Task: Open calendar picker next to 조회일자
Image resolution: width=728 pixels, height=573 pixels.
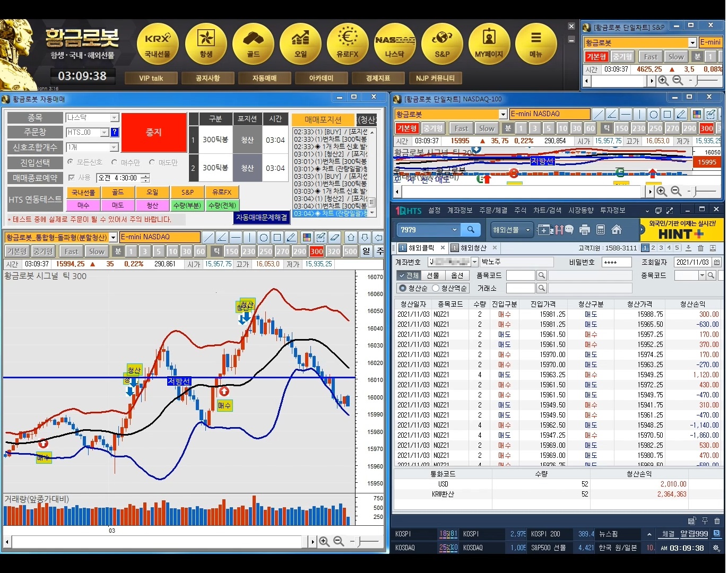Action: tap(717, 262)
